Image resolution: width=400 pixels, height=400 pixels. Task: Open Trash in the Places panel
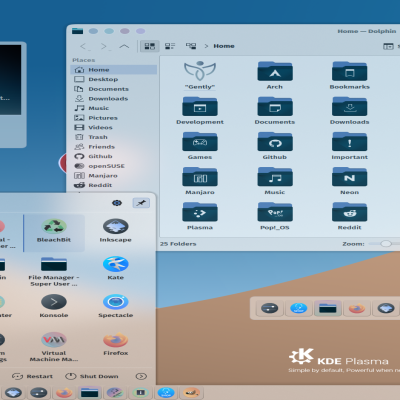pyautogui.click(x=114, y=137)
